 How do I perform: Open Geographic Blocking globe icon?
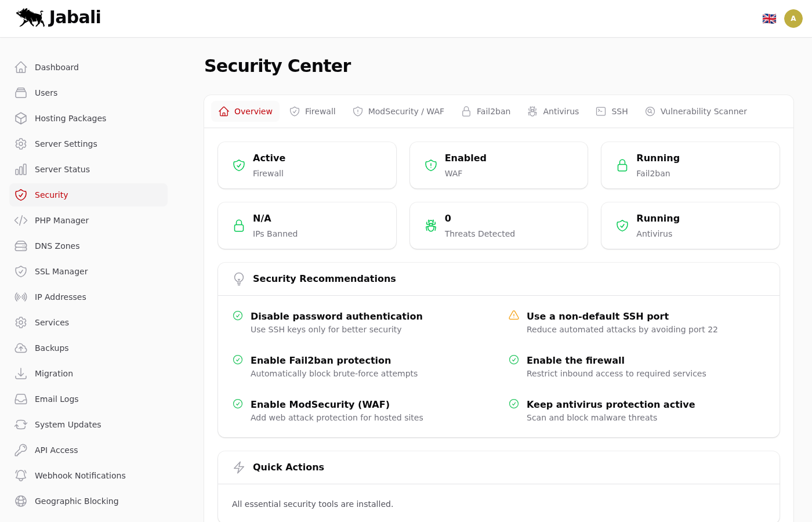pos(21,501)
